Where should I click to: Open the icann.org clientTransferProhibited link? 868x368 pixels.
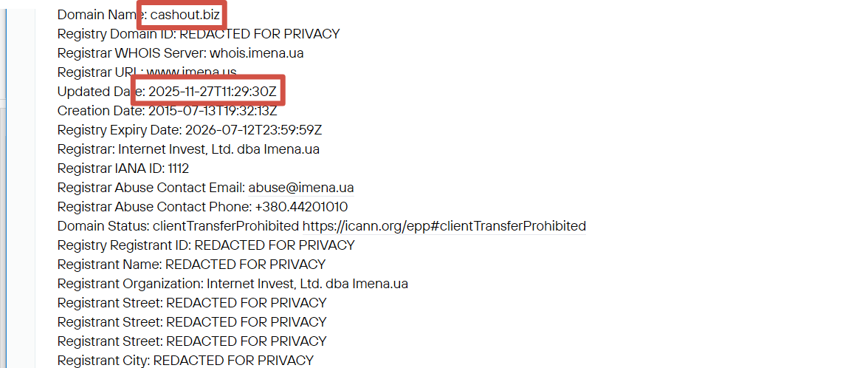coord(444,226)
